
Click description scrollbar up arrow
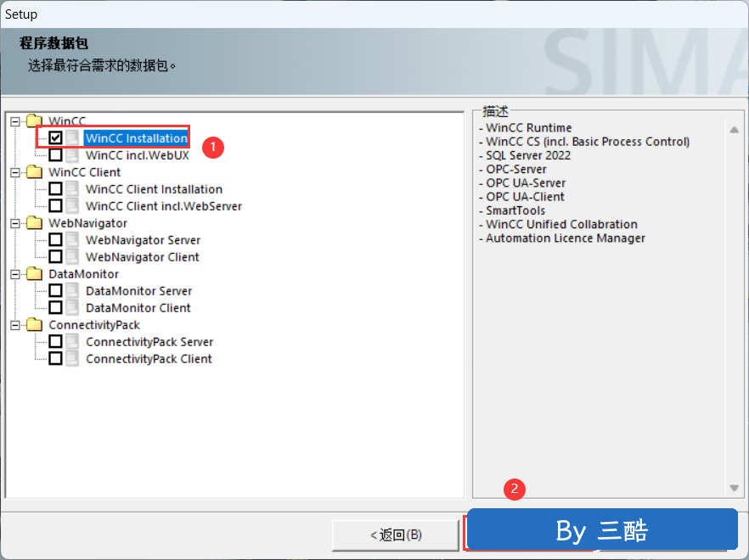735,130
